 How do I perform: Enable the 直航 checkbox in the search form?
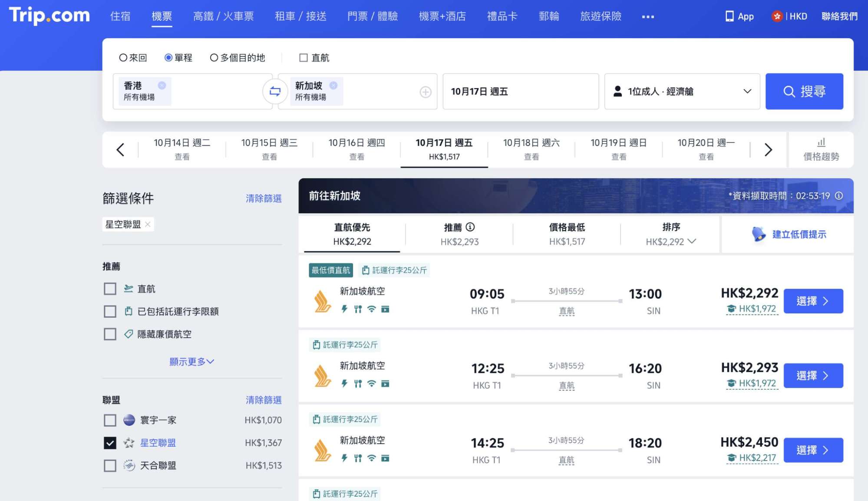[x=303, y=57]
